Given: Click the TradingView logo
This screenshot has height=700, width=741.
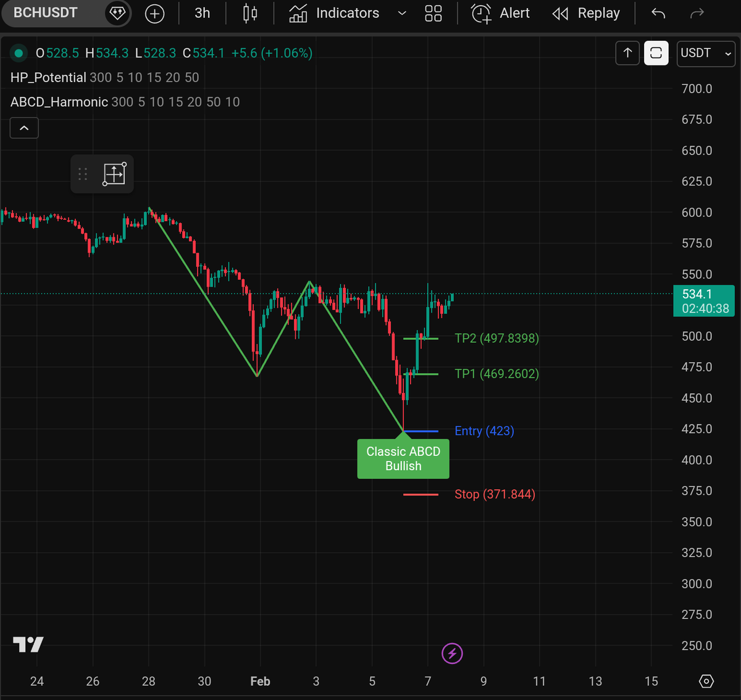Looking at the screenshot, I should click(28, 644).
